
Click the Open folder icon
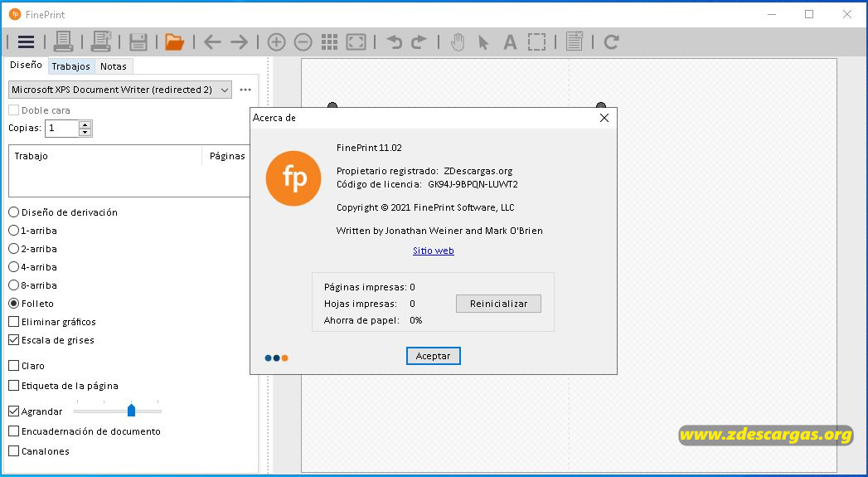(174, 42)
